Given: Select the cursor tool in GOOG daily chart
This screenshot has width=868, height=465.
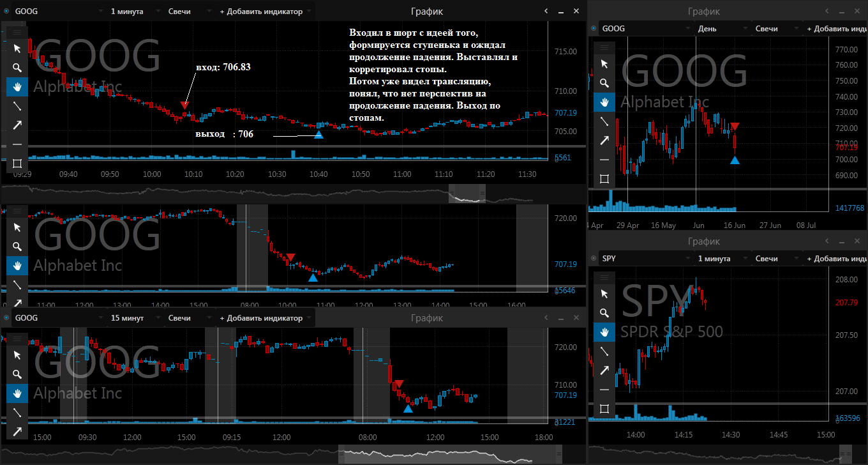Looking at the screenshot, I should click(604, 64).
